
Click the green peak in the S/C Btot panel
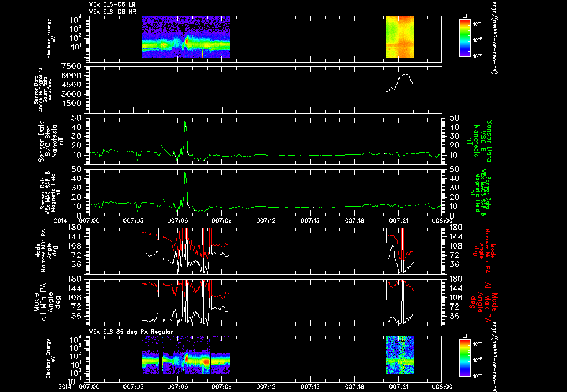(x=185, y=137)
